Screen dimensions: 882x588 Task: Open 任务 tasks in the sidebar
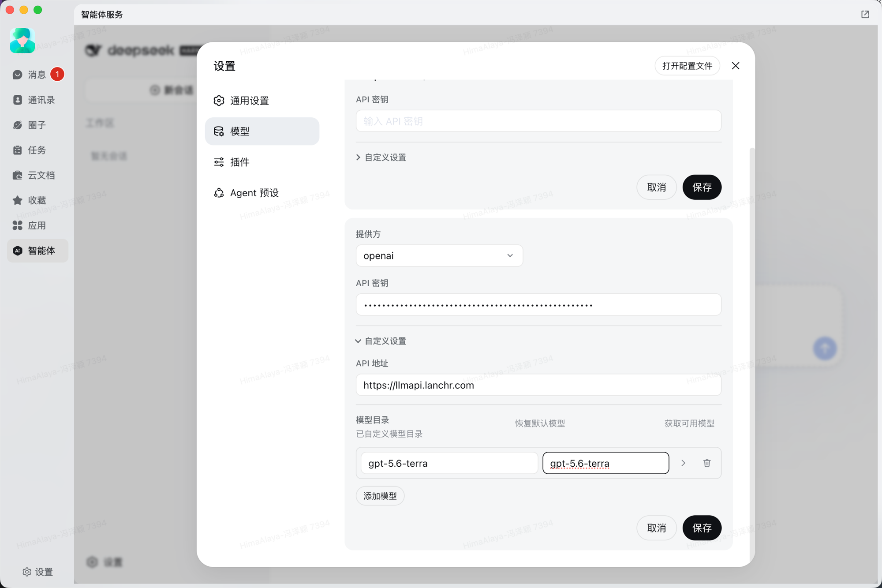pyautogui.click(x=37, y=150)
